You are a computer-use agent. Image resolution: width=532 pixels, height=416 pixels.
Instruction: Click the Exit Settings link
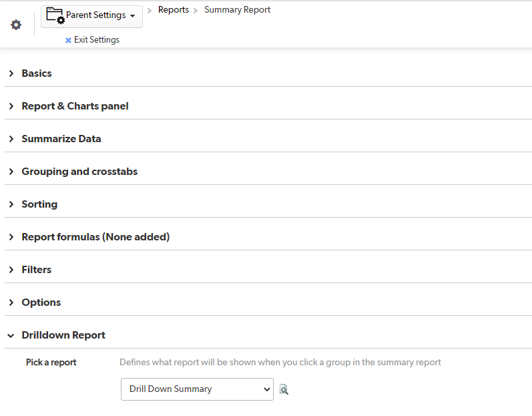click(97, 40)
